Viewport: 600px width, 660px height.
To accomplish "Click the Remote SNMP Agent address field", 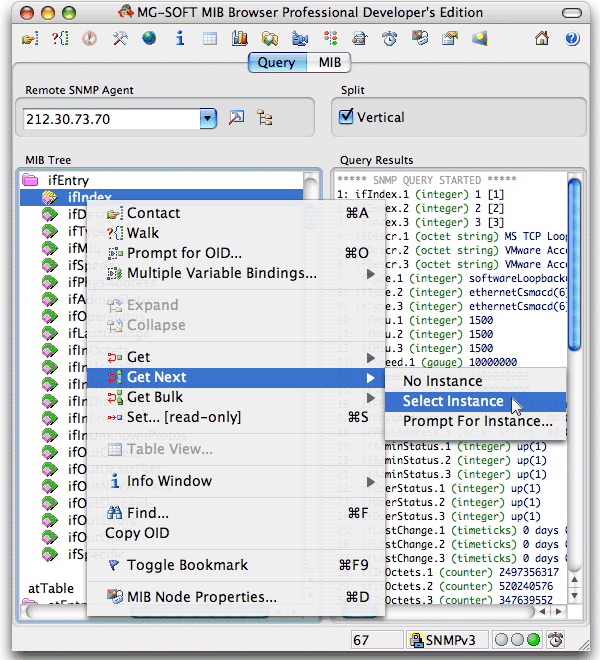I will click(x=111, y=119).
